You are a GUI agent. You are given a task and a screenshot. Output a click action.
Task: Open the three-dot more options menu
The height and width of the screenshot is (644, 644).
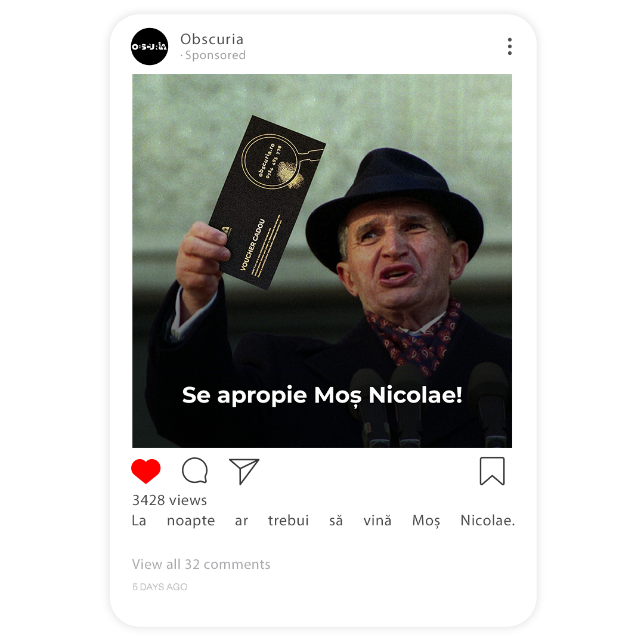coord(510,47)
